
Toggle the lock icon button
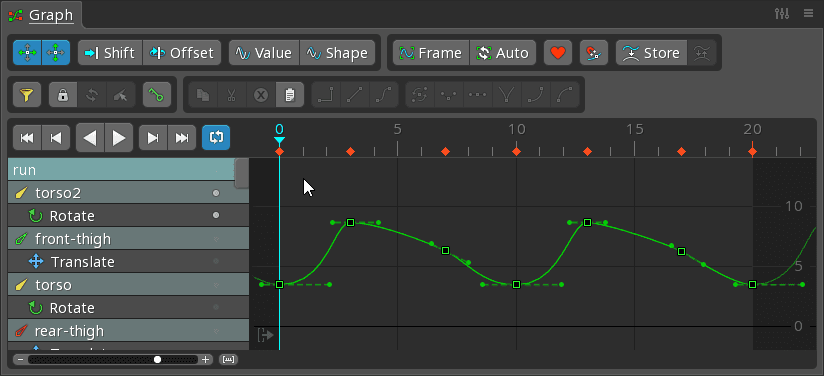pyautogui.click(x=63, y=95)
